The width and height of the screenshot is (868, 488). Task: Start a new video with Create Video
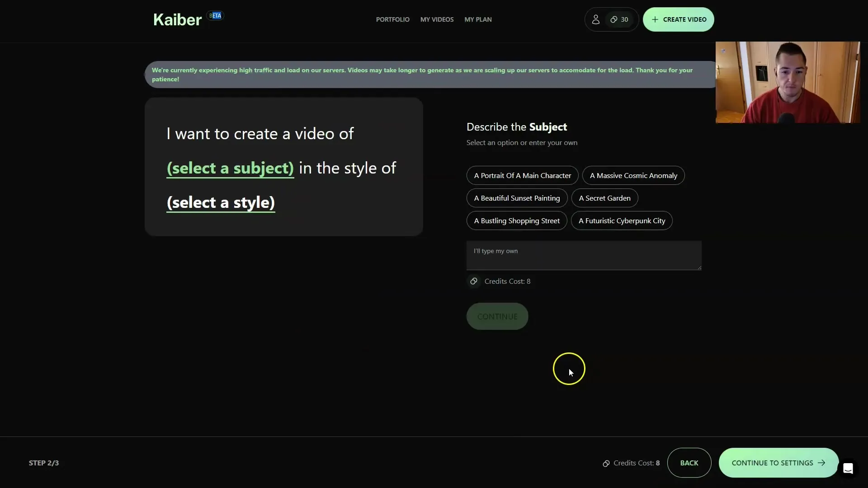click(x=678, y=19)
